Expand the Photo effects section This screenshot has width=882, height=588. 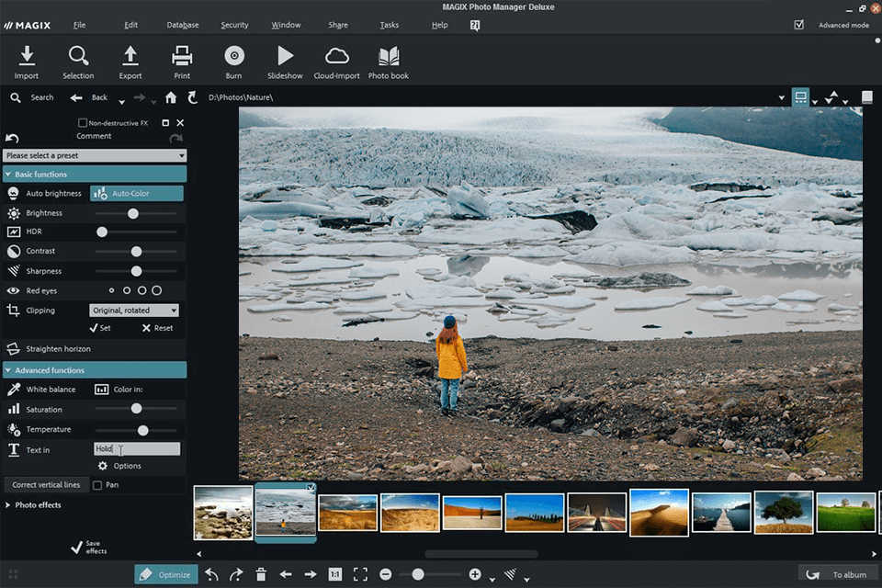(38, 505)
